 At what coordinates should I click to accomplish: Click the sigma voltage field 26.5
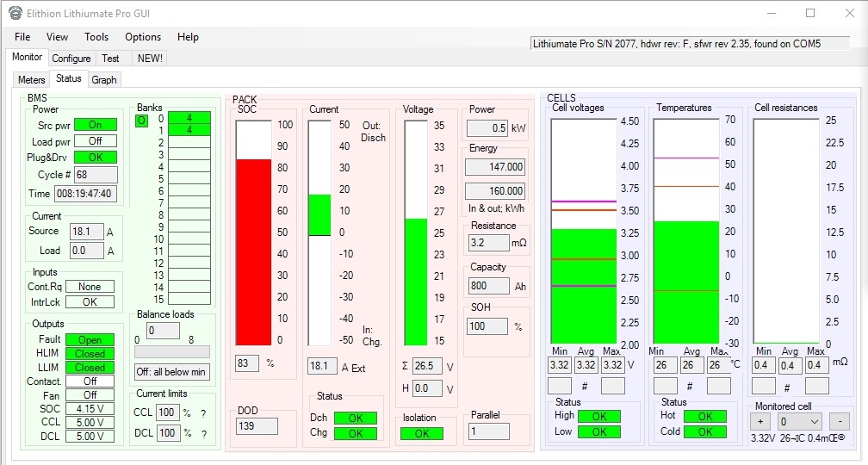(x=427, y=366)
